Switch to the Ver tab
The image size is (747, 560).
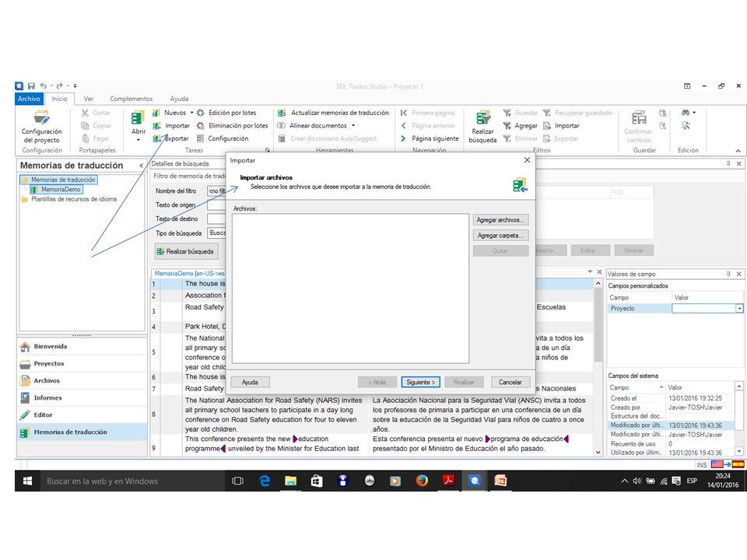pyautogui.click(x=89, y=99)
